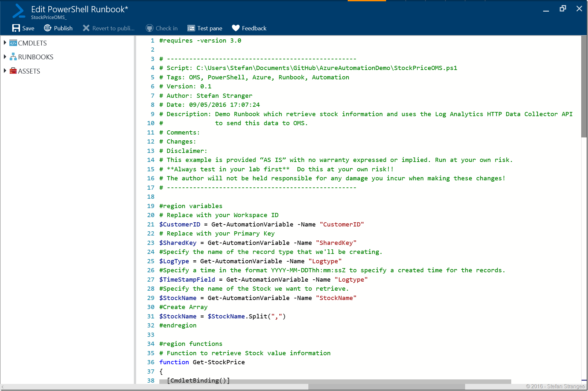Click the "StockName" string on line 29
Screen dimensions: 588x391
point(336,298)
